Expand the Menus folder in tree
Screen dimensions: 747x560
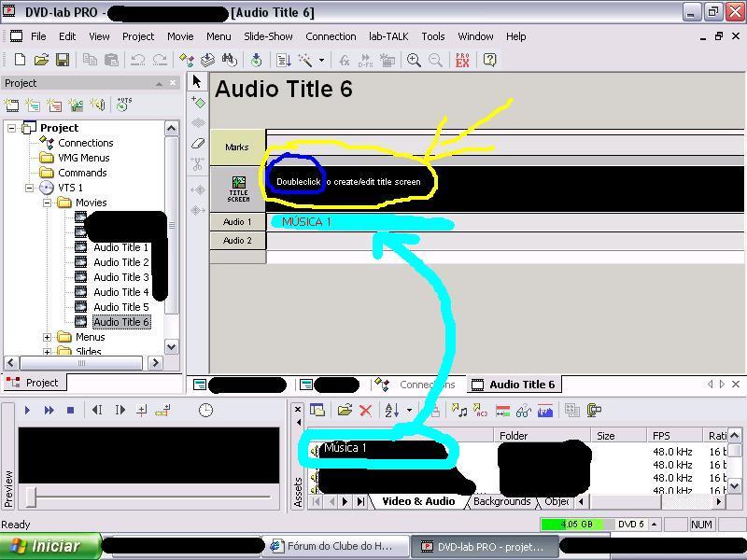point(47,337)
